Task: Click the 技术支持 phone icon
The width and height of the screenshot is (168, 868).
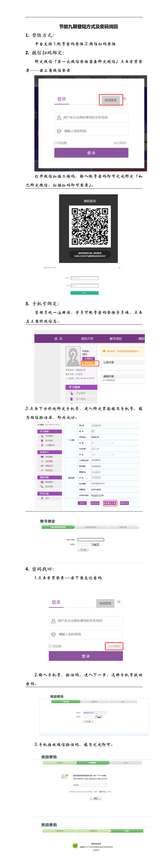Action: [x=42, y=487]
